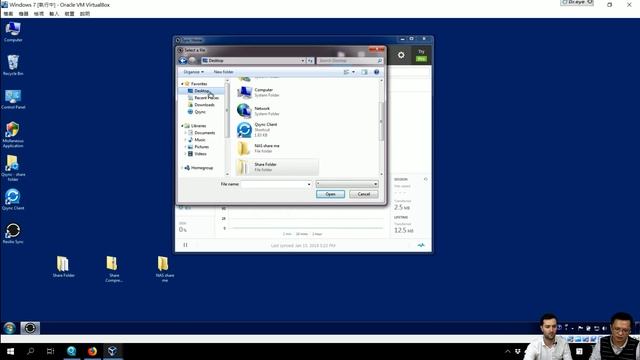Open the File name history dropdown
This screenshot has width=640, height=360.
click(x=309, y=184)
